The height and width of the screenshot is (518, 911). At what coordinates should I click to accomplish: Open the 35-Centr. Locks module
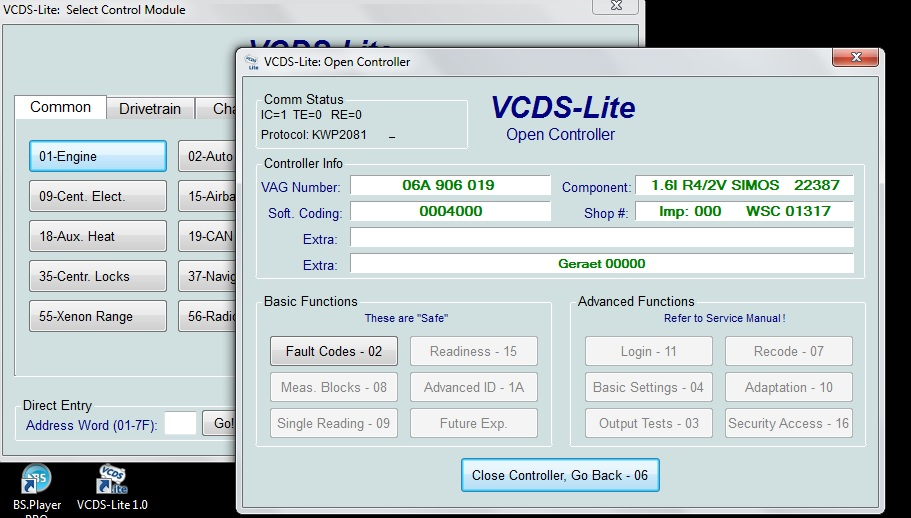click(97, 276)
